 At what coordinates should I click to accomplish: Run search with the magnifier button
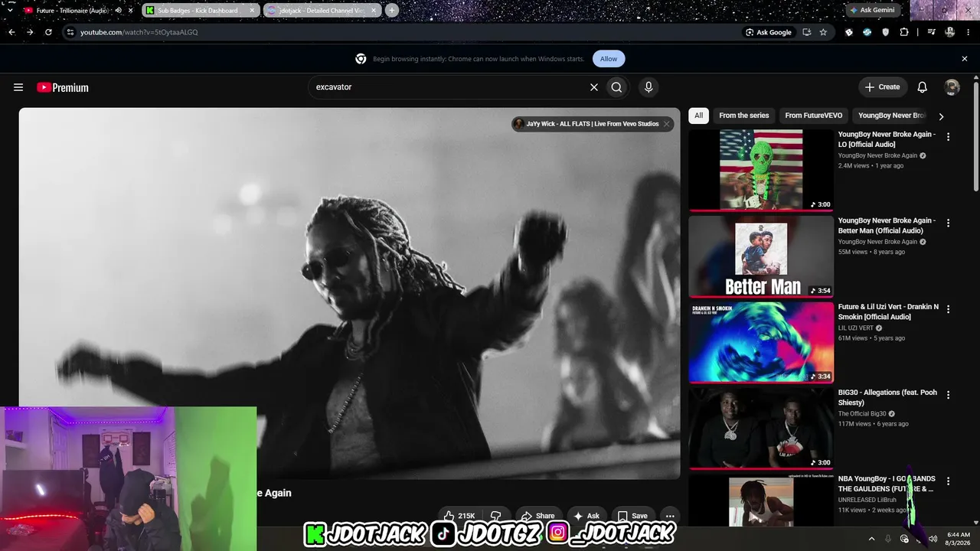(616, 87)
